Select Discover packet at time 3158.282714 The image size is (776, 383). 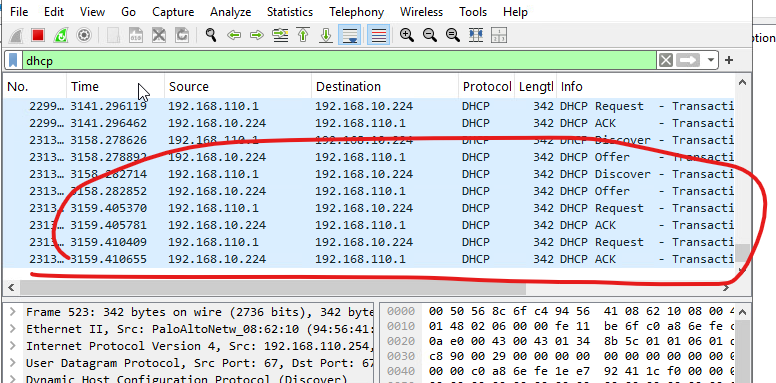tap(369, 174)
